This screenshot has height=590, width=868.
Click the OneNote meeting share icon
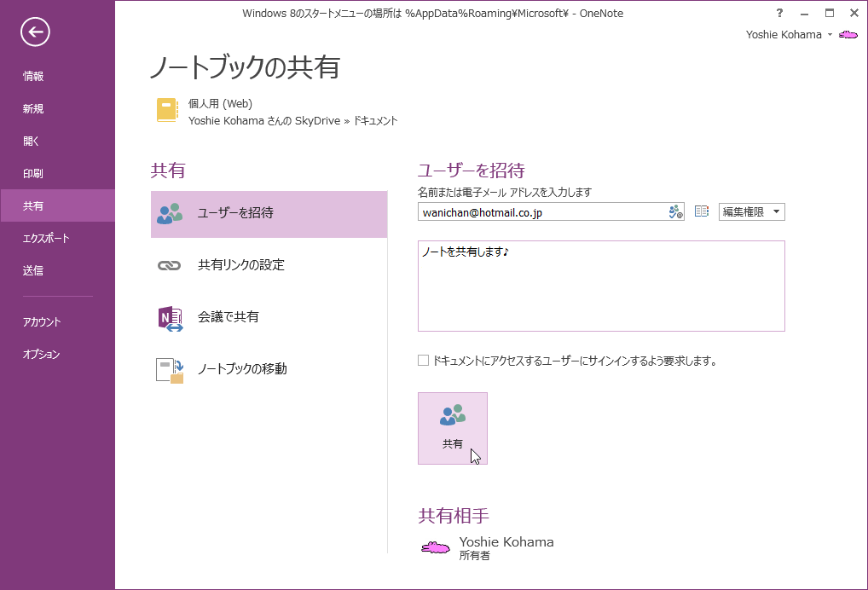click(x=171, y=319)
